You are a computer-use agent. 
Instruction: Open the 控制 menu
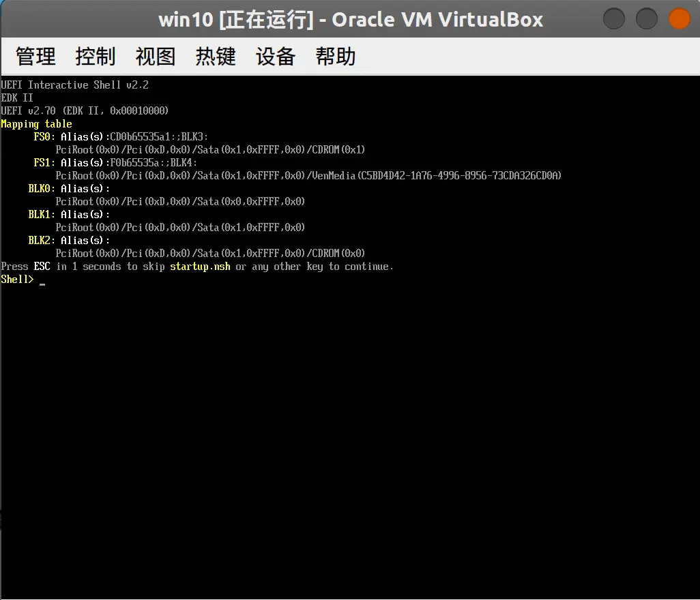click(96, 57)
